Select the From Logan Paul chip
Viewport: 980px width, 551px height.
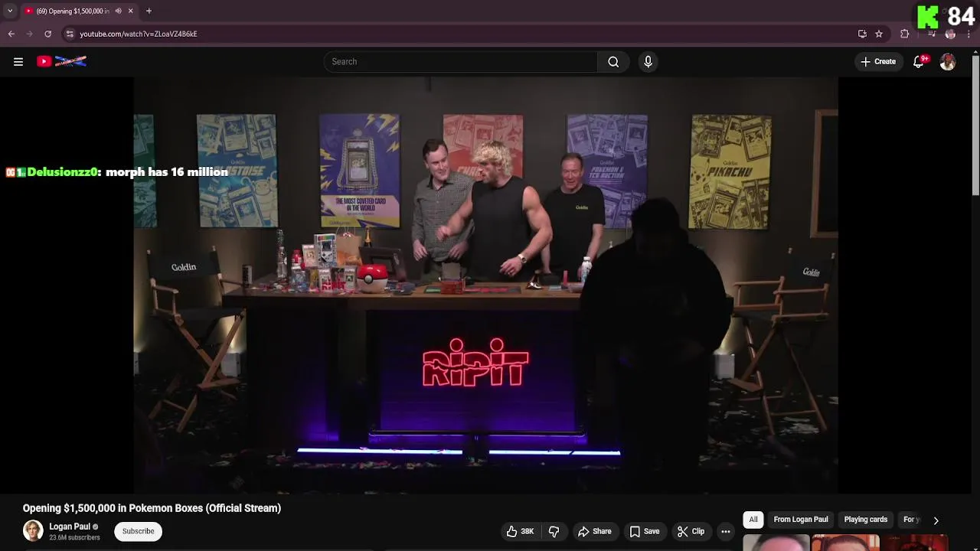pyautogui.click(x=801, y=520)
